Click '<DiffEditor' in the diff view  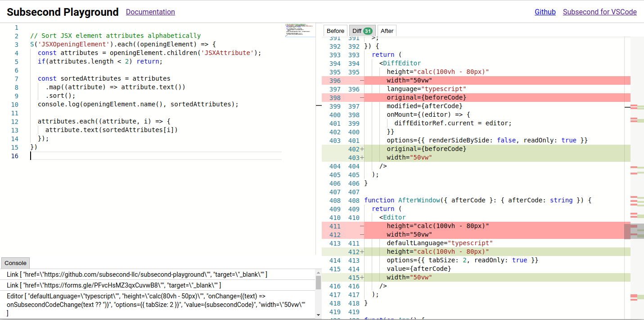point(400,64)
